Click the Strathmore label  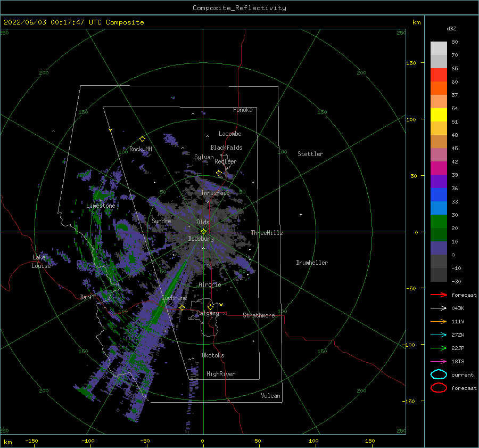tap(259, 315)
